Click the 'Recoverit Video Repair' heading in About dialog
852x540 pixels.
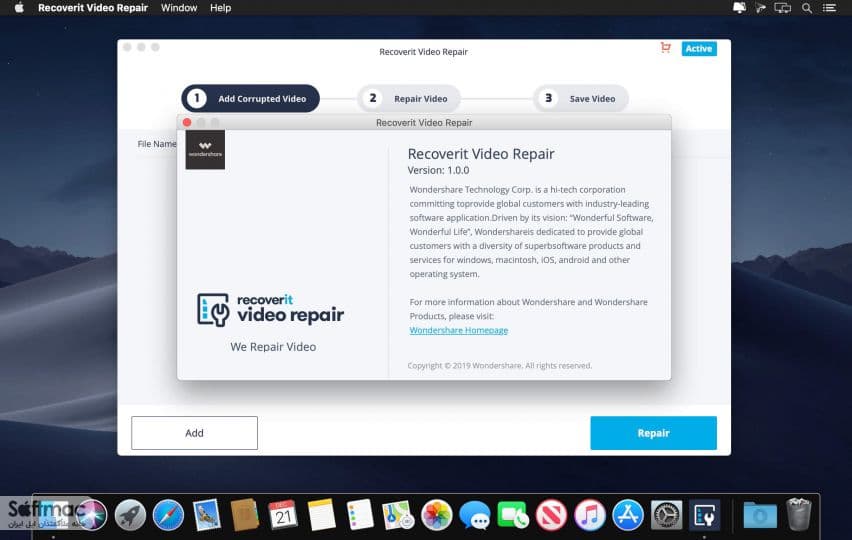(481, 154)
